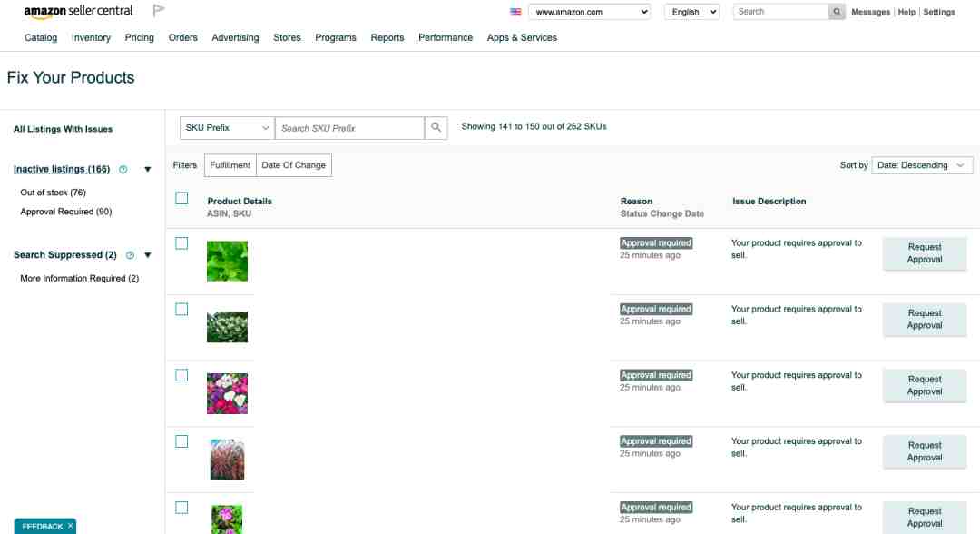980x534 pixels.
Task: Open the Pricing menu
Action: click(x=140, y=37)
